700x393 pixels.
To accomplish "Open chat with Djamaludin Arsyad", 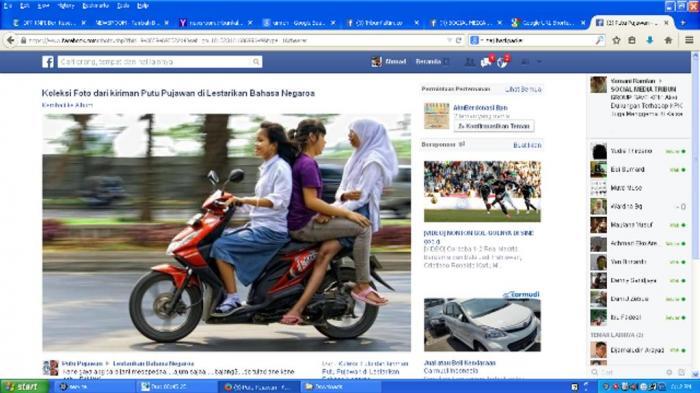I will 638,350.
